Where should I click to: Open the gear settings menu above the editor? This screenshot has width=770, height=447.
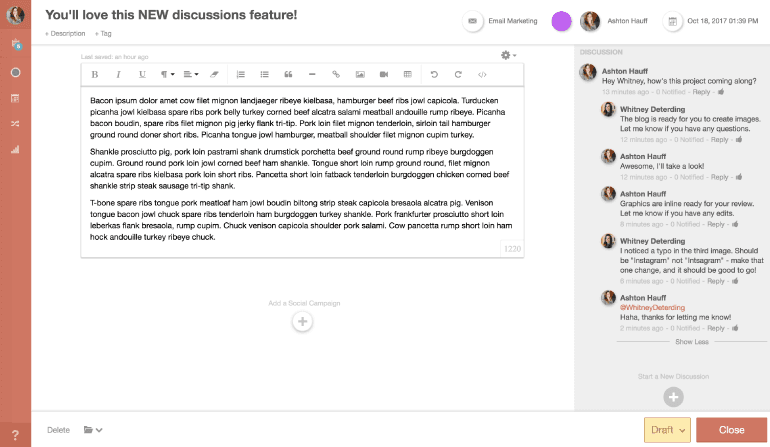coord(508,54)
